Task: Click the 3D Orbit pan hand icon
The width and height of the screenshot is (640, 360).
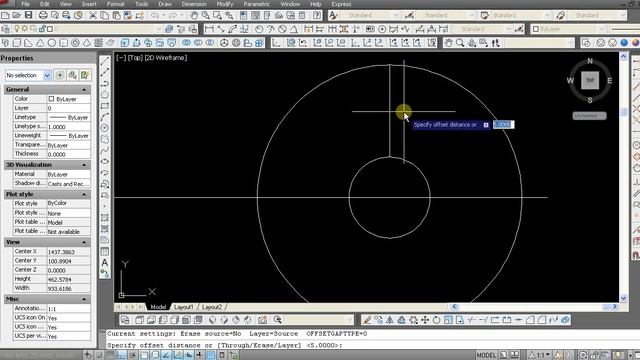Action: (448, 43)
